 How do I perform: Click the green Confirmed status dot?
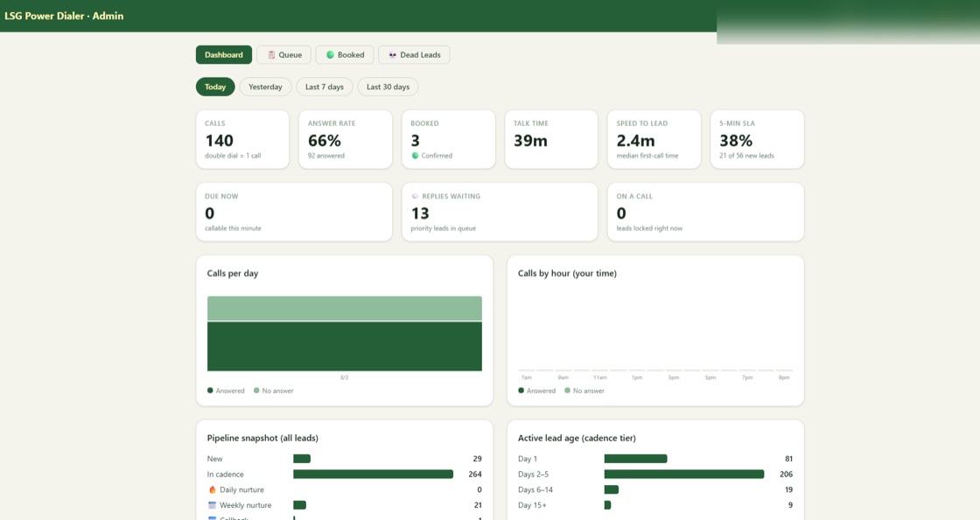tap(415, 156)
